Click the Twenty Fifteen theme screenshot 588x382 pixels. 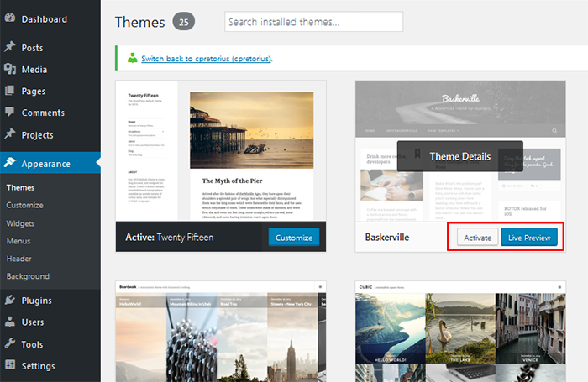[x=221, y=150]
